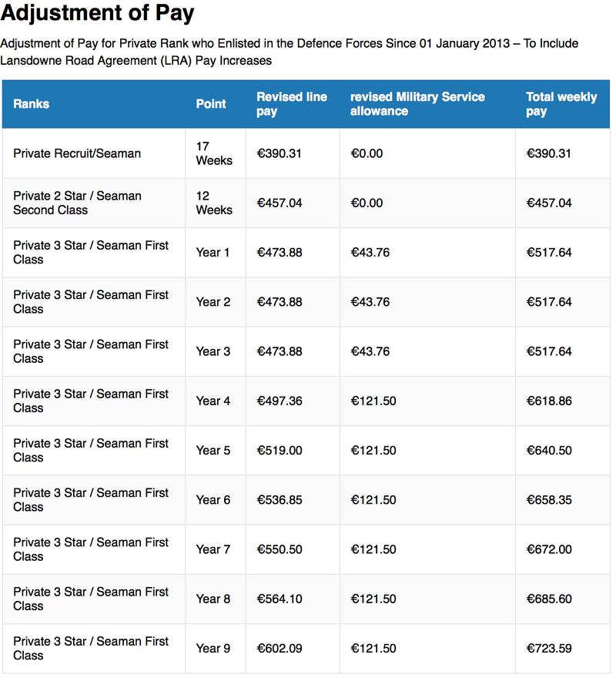The image size is (616, 698).
Task: Select the €519.00 line pay for Year 5
Action: point(279,451)
